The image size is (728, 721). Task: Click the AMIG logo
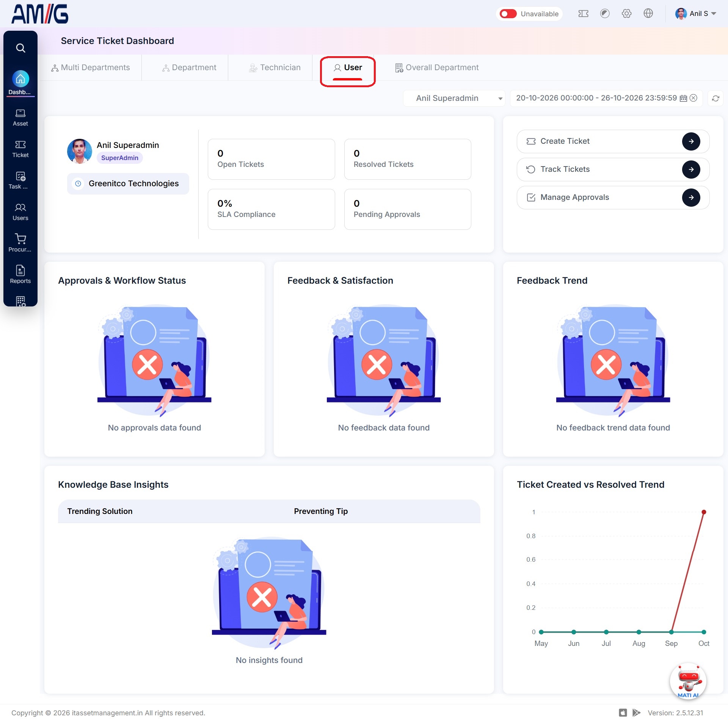40,14
